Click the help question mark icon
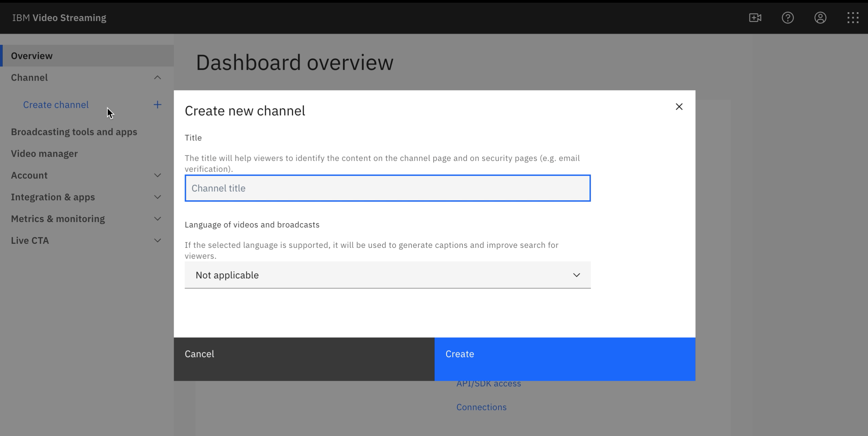The image size is (868, 436). point(788,17)
